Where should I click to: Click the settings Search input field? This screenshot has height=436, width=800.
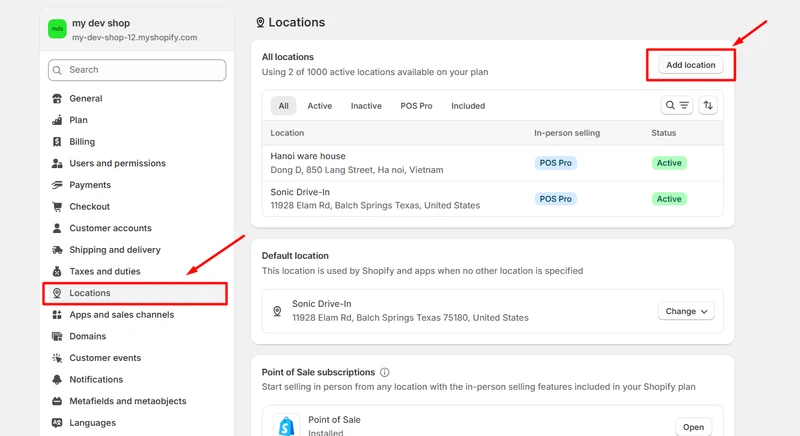(x=137, y=70)
